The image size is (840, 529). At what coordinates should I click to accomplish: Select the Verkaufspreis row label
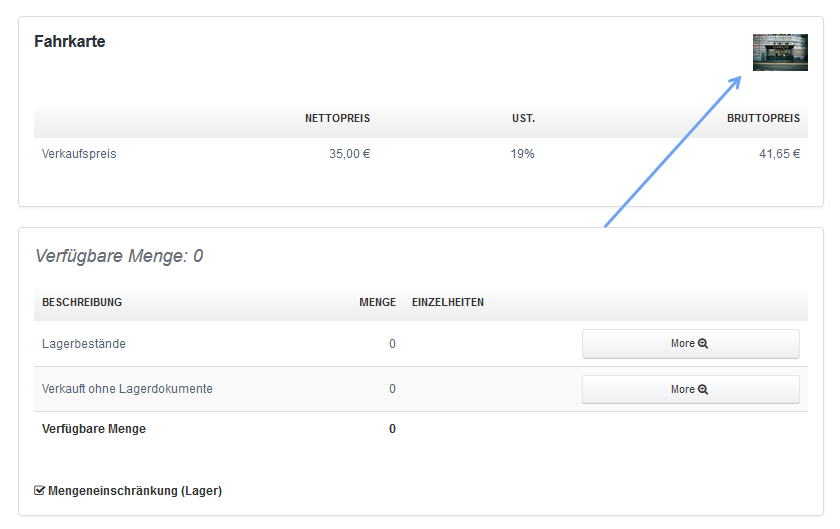coord(79,154)
